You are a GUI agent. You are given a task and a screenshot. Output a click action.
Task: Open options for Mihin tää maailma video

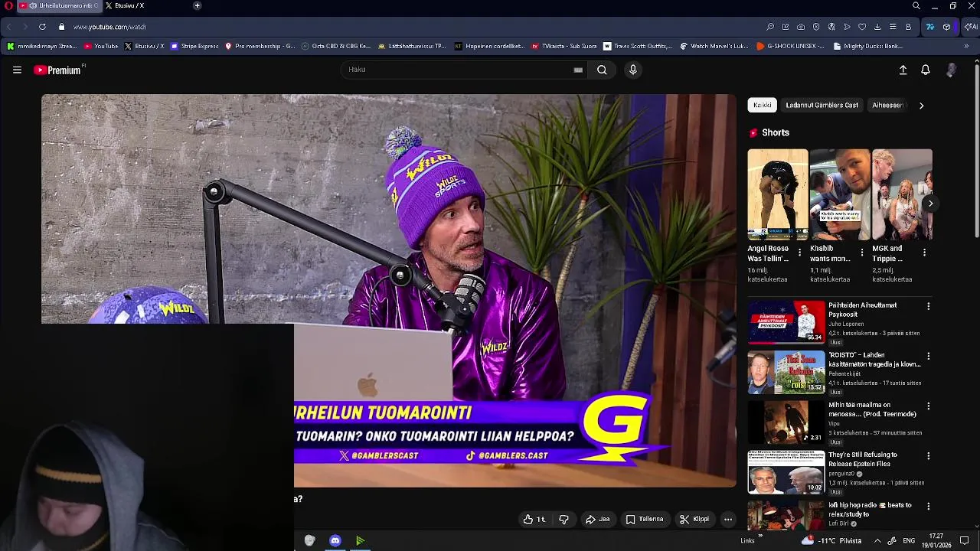928,406
